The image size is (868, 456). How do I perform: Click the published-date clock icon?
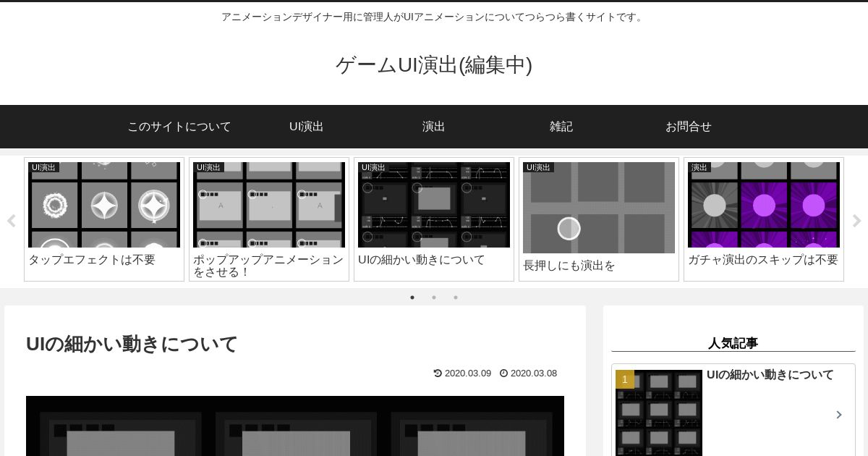(503, 373)
